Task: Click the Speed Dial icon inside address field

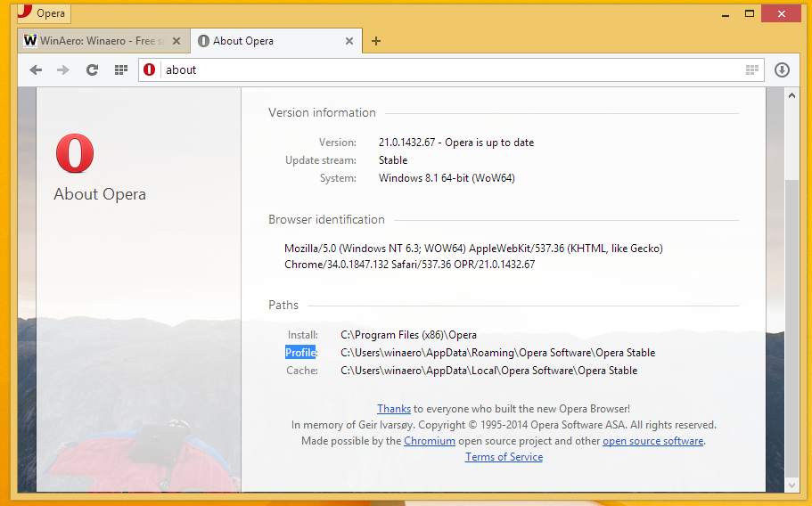Action: click(x=752, y=69)
